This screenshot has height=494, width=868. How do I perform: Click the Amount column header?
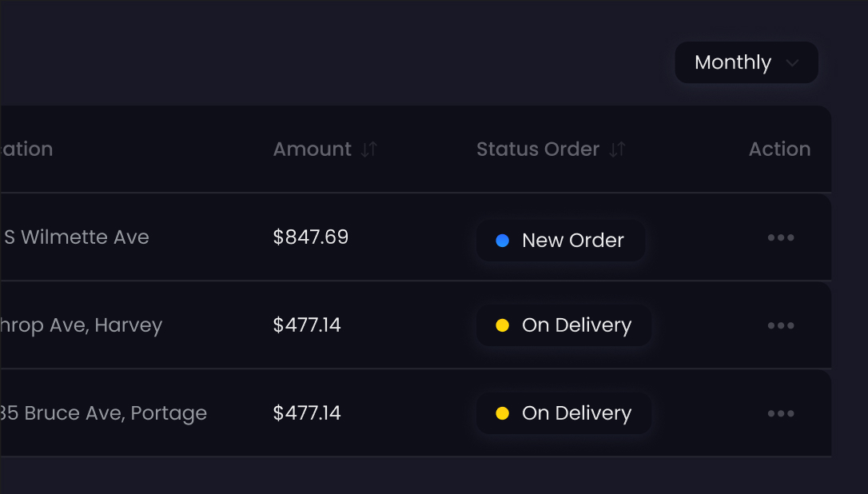313,149
